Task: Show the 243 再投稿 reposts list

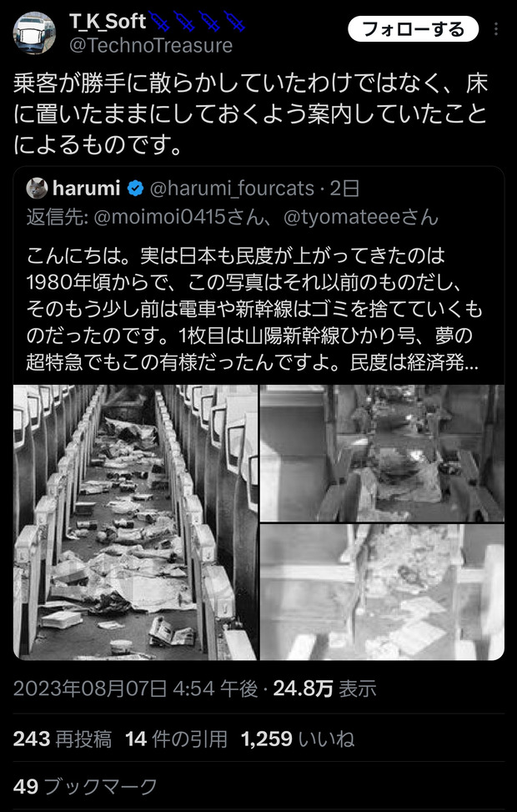Action: click(62, 739)
